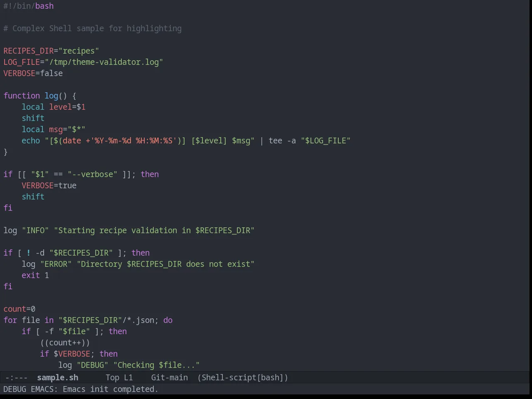This screenshot has width=532, height=399.
Task: Click the 'exit 1' line
Action: [x=35, y=275]
